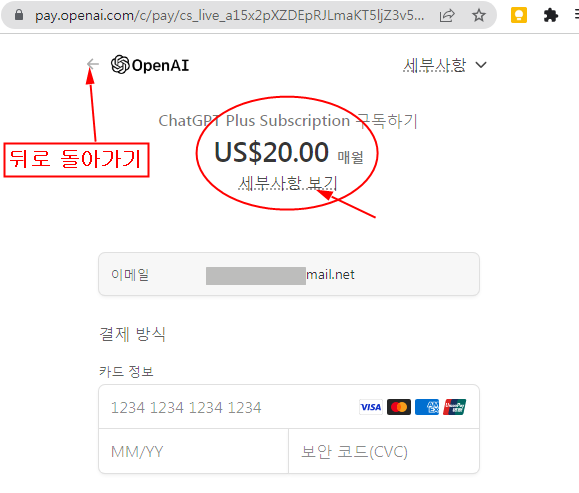Open the yellow Keep extension icon
This screenshot has width=579, height=493.
[519, 15]
